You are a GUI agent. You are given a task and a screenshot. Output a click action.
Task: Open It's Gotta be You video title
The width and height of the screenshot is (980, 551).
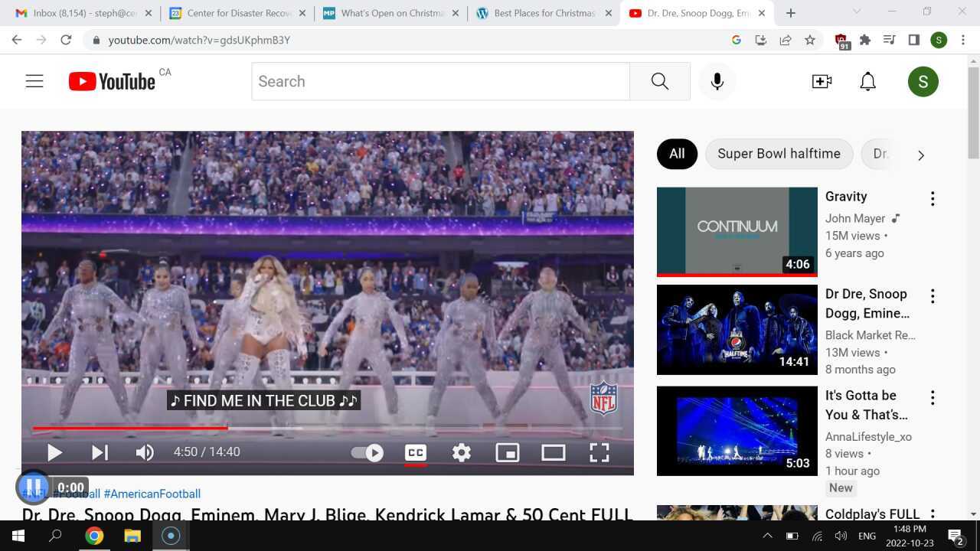coord(867,405)
